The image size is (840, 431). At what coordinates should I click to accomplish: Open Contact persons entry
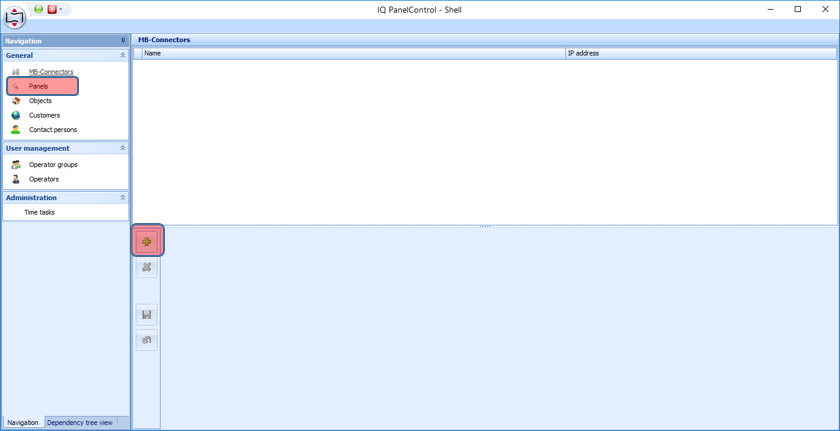pos(53,130)
